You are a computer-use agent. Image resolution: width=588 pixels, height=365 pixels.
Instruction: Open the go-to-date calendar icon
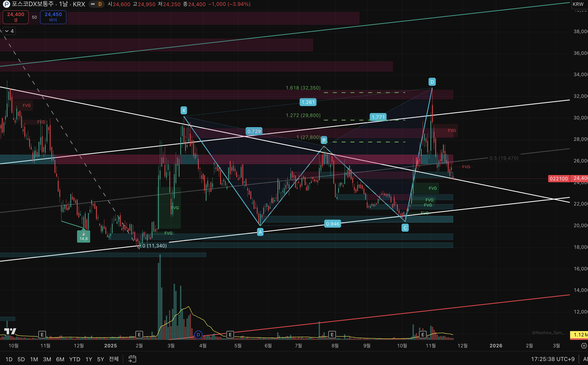coord(132,359)
